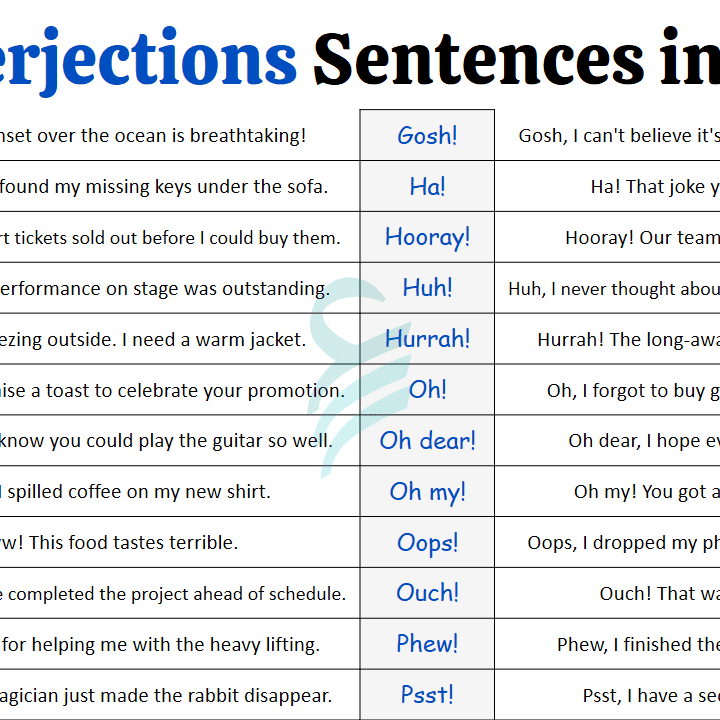Viewport: 720px width, 720px height.
Task: Click the "Ha!" interjection cell
Action: pos(427,187)
